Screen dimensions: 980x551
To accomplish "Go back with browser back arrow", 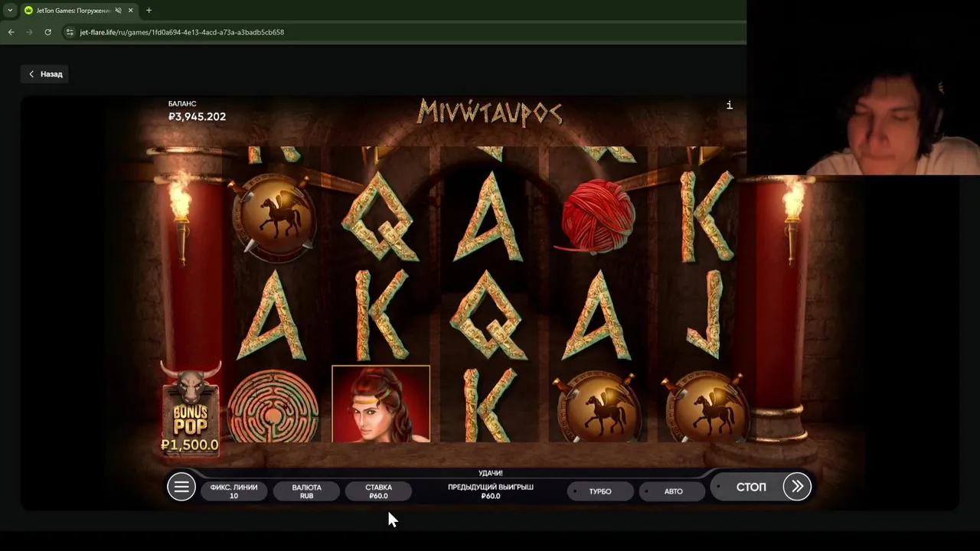I will coord(11,32).
